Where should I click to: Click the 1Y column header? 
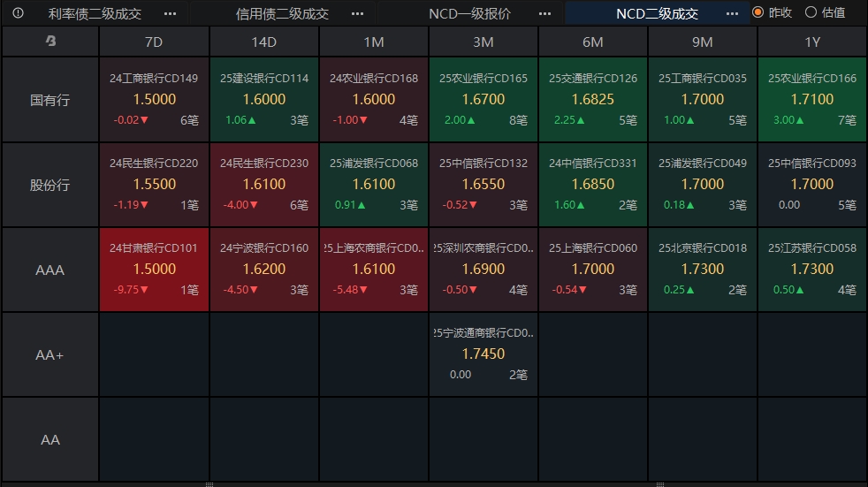coord(812,42)
